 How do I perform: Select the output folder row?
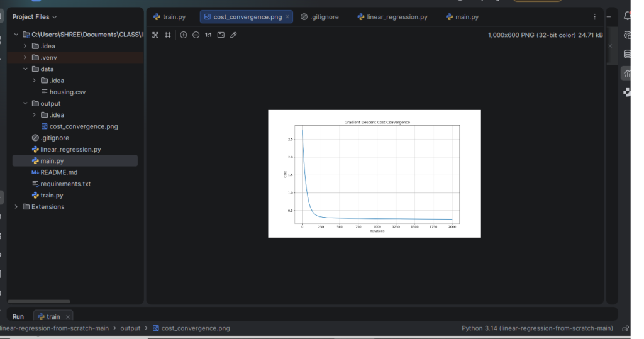click(x=75, y=104)
